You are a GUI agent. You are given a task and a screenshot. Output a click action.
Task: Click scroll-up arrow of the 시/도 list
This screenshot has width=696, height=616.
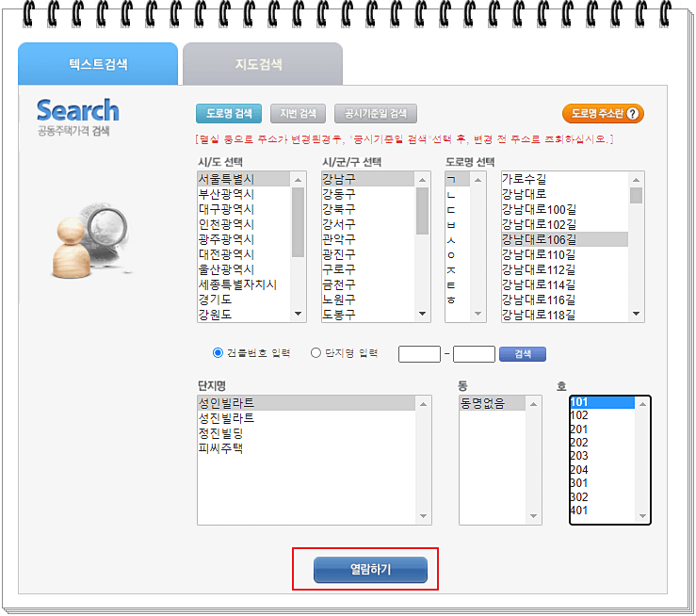tap(298, 180)
